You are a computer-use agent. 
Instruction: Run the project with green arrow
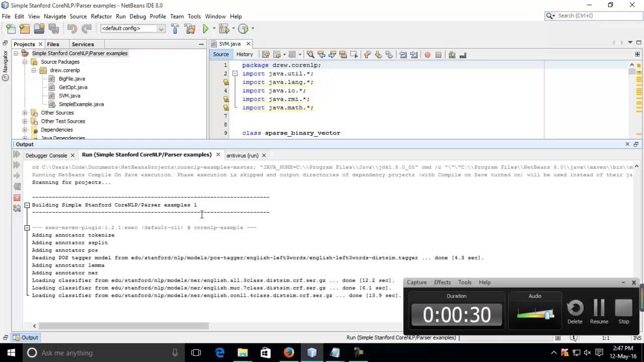click(x=205, y=29)
